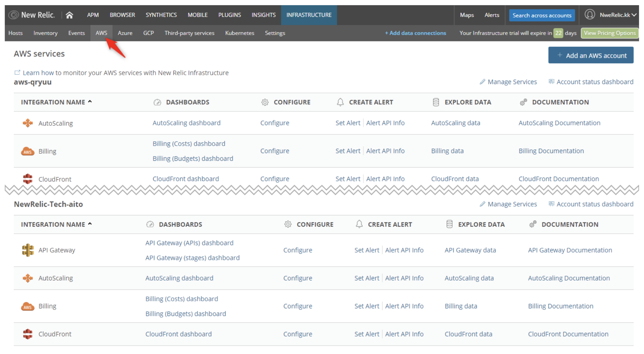Select the Infrastructure menu item
644x354 pixels.
(309, 15)
